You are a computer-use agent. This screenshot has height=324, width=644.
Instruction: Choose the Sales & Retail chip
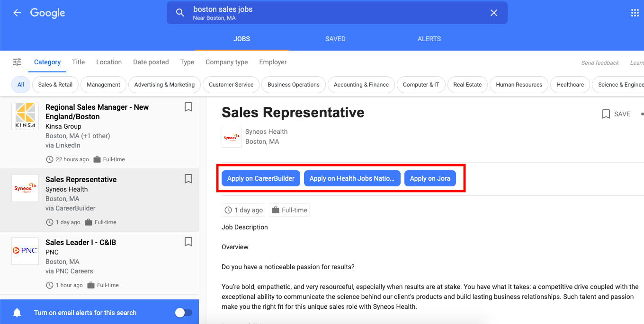coord(55,85)
